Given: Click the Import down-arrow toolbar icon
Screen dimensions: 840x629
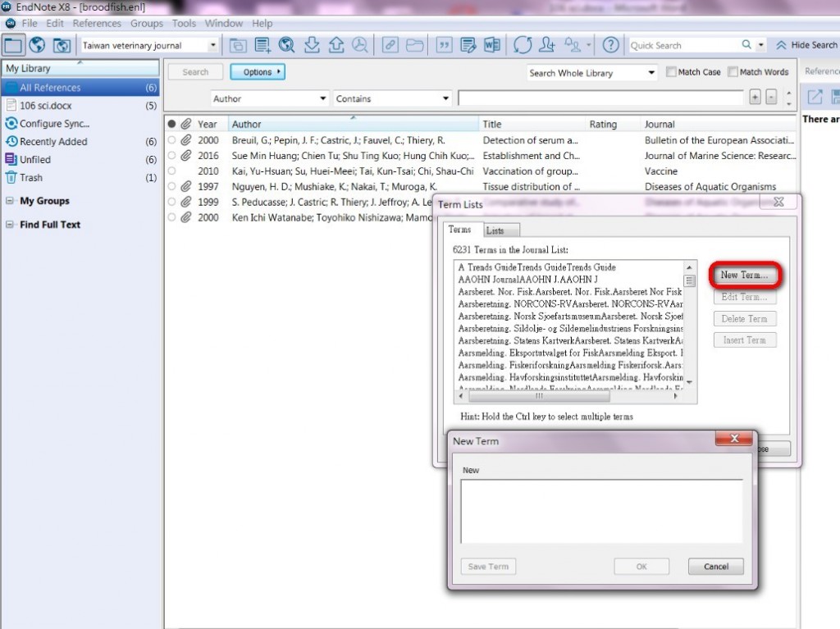Looking at the screenshot, I should 312,45.
